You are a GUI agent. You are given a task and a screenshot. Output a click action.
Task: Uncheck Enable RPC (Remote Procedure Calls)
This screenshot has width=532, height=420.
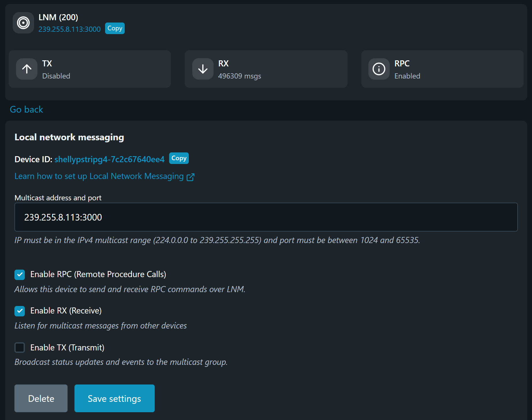click(20, 275)
